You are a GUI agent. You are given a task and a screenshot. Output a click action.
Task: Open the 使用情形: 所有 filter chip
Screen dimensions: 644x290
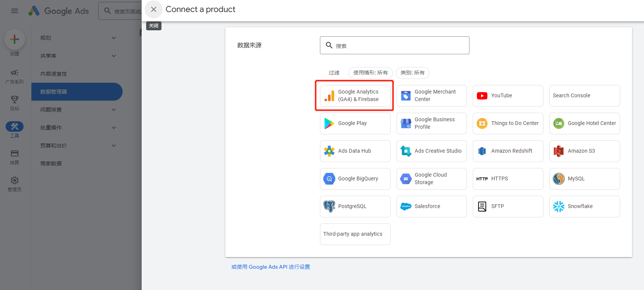(370, 73)
